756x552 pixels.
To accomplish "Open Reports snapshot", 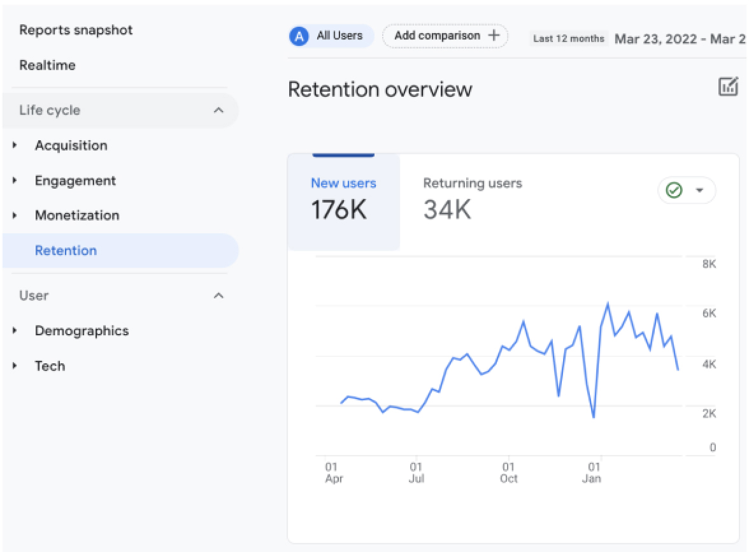I will tap(76, 30).
